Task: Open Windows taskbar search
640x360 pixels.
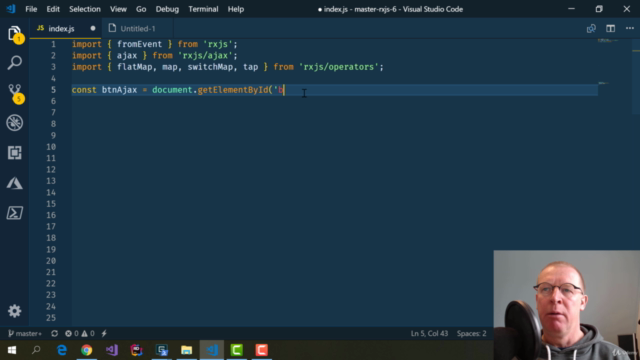Action: tap(36, 350)
